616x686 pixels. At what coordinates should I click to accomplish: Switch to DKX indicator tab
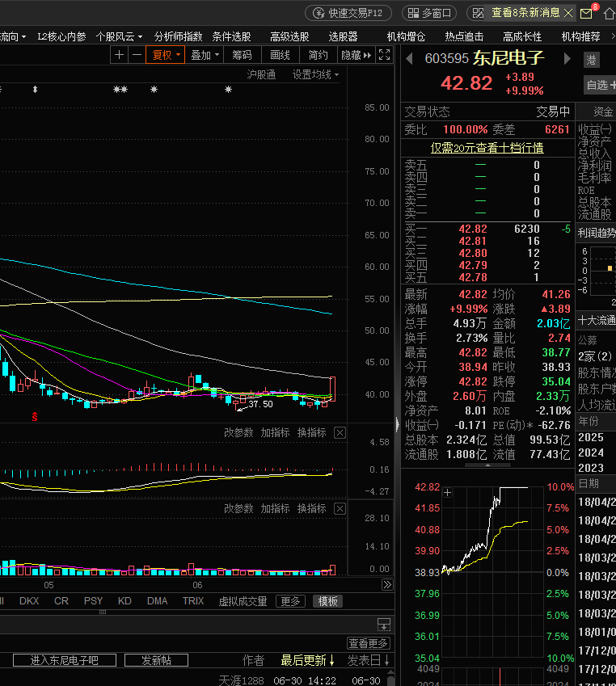(x=29, y=601)
